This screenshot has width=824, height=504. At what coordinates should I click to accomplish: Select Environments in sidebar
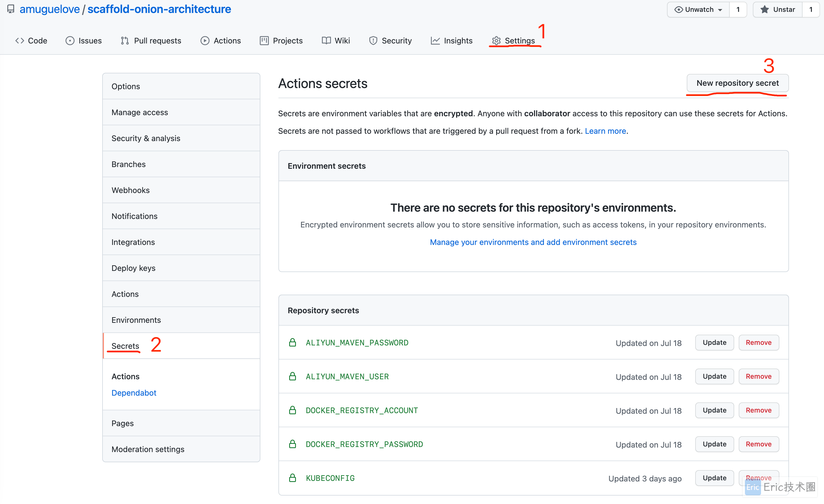point(181,320)
